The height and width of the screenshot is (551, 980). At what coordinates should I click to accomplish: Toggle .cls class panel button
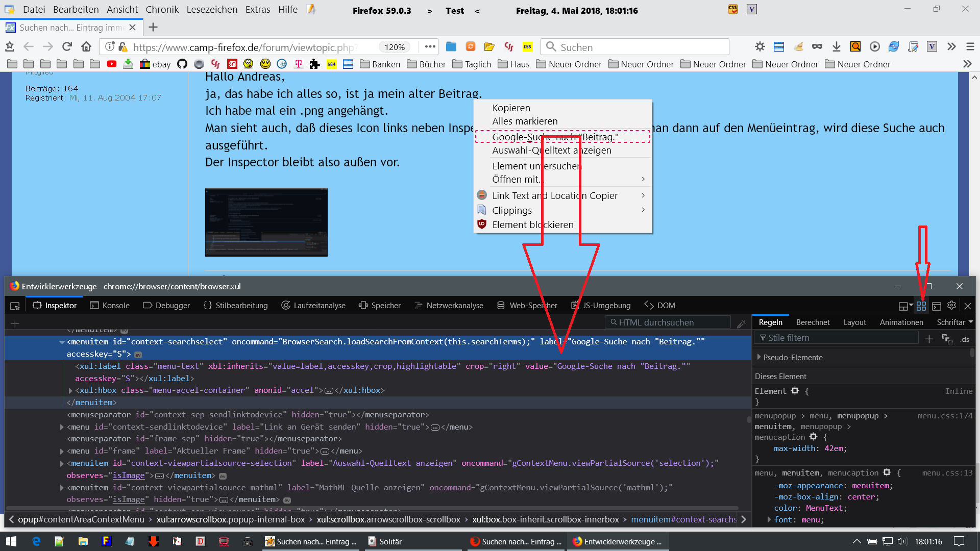point(964,339)
